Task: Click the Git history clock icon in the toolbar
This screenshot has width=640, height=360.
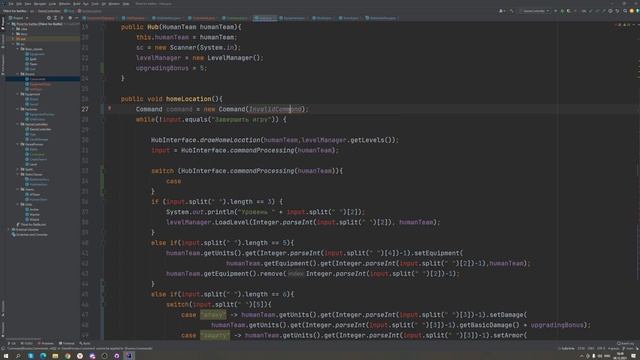Action: point(610,11)
